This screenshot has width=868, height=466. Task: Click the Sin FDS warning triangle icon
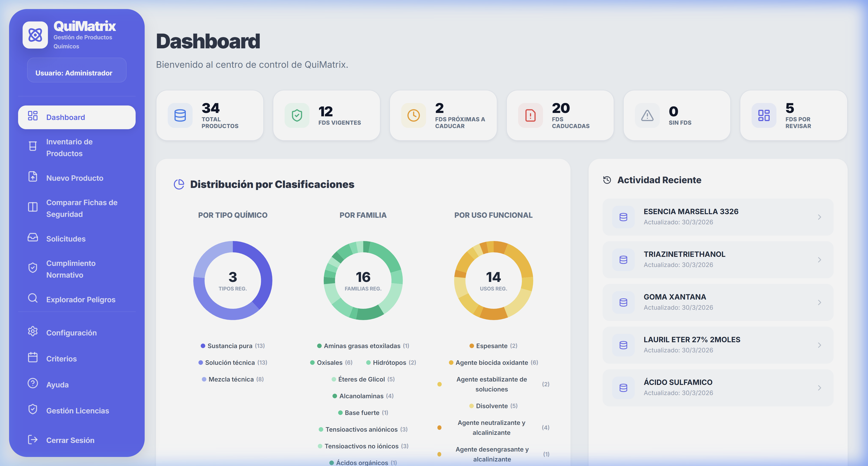(x=647, y=115)
